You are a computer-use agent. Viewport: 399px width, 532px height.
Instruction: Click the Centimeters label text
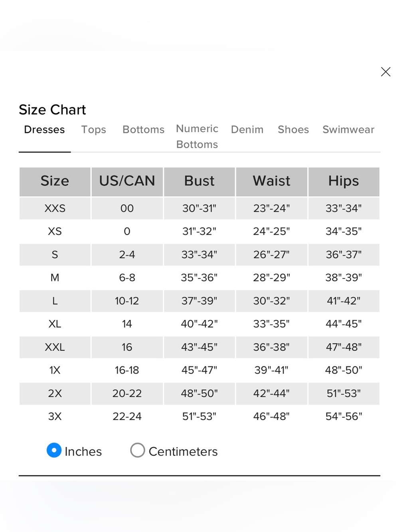pyautogui.click(x=183, y=451)
